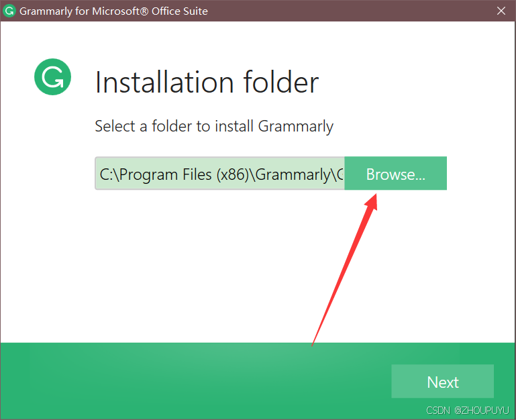Click the Browse... button

(x=396, y=174)
